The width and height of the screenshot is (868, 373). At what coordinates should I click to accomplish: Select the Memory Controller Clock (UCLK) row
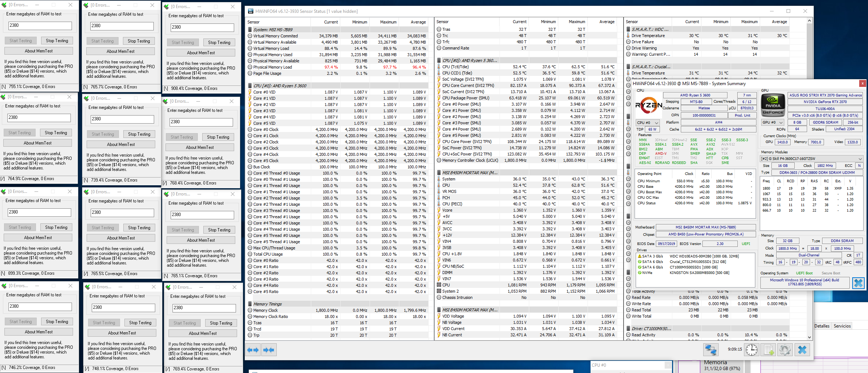pyautogui.click(x=526, y=160)
